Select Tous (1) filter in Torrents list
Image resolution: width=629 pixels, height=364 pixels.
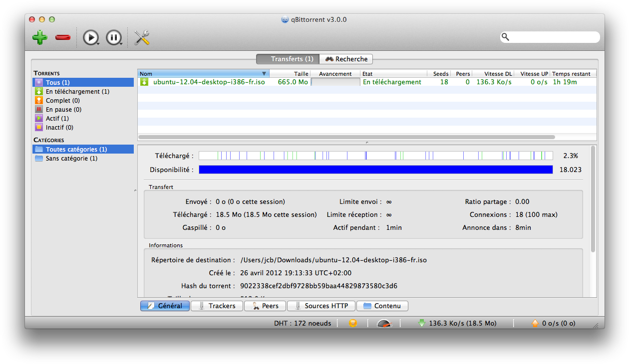[83, 82]
